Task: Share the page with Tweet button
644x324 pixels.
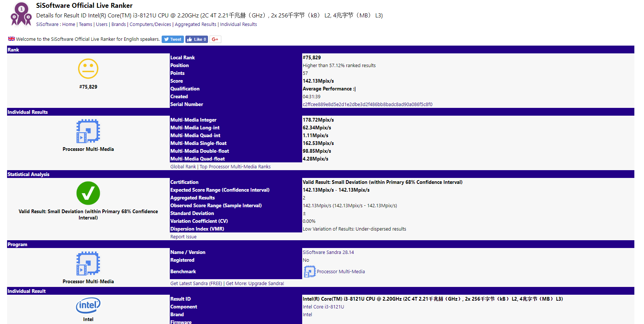Action: click(173, 39)
